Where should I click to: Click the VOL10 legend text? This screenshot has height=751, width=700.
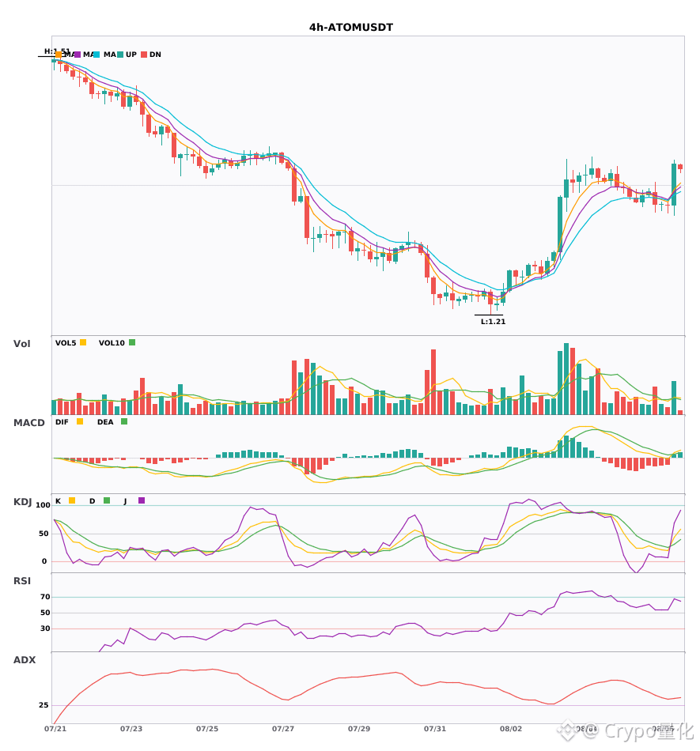(112, 343)
